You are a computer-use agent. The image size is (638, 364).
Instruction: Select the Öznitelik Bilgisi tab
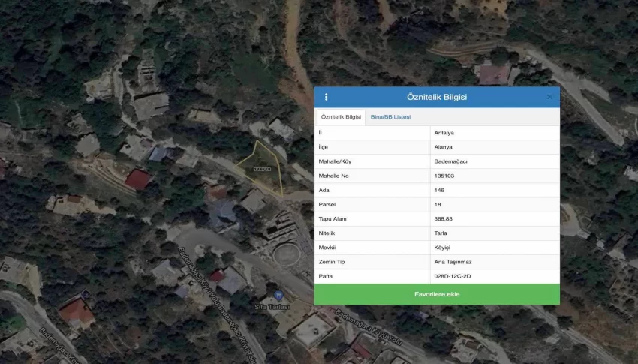coord(341,117)
